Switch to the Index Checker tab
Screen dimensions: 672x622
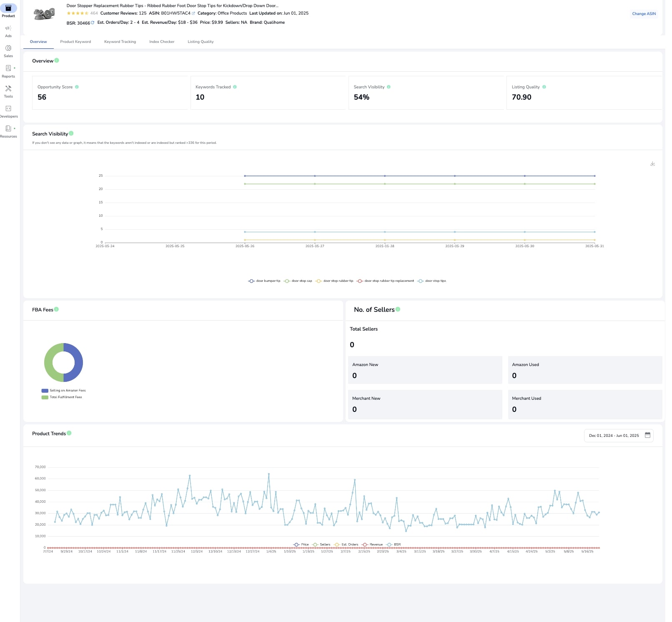coord(162,42)
